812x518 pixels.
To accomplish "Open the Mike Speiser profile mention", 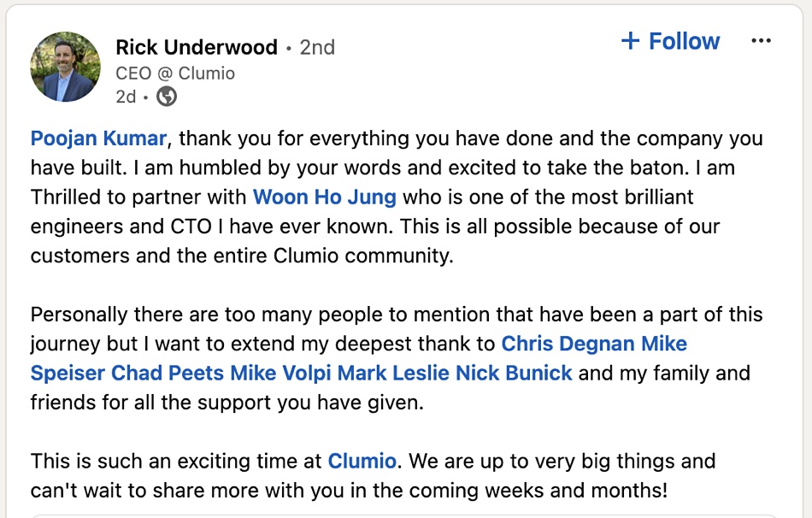I will pos(358,358).
